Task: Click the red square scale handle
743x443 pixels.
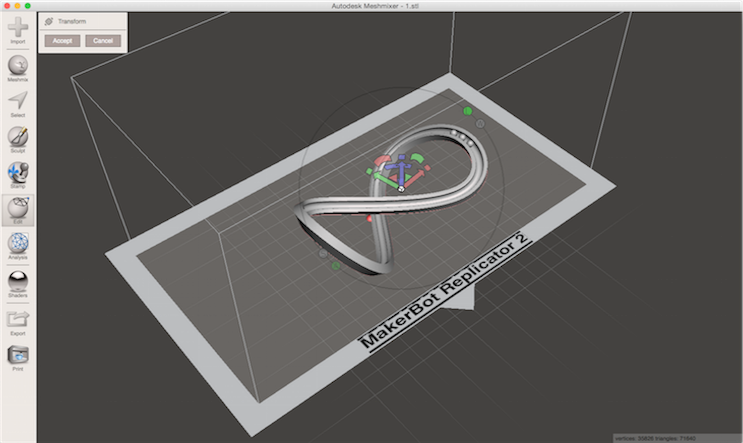Action: 427,168
